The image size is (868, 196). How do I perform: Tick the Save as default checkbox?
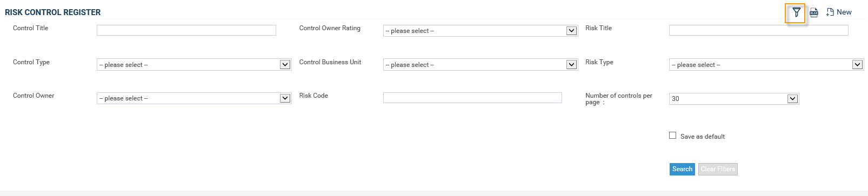coord(672,136)
